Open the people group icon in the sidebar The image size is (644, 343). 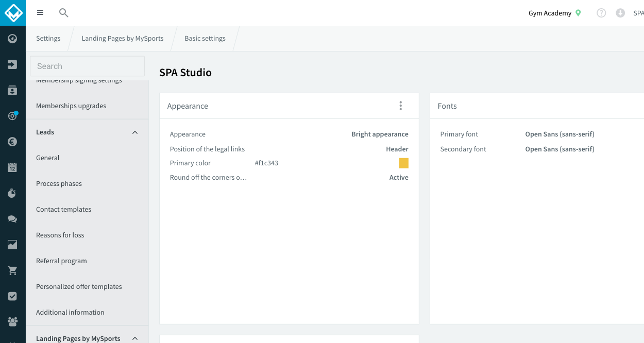[x=13, y=322]
